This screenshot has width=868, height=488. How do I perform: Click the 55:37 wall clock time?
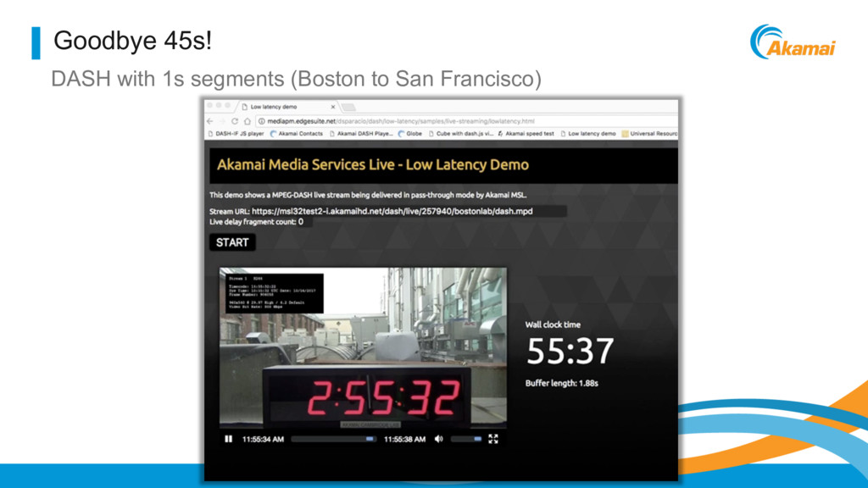[x=570, y=351]
